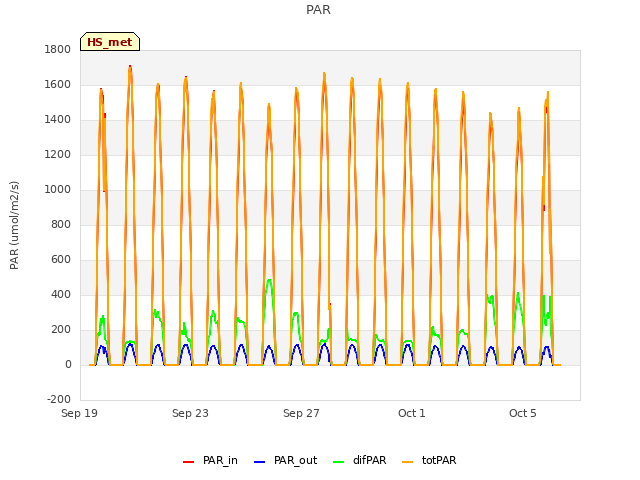
Task: Click the 1600 y-axis tick label
Action: tap(58, 84)
